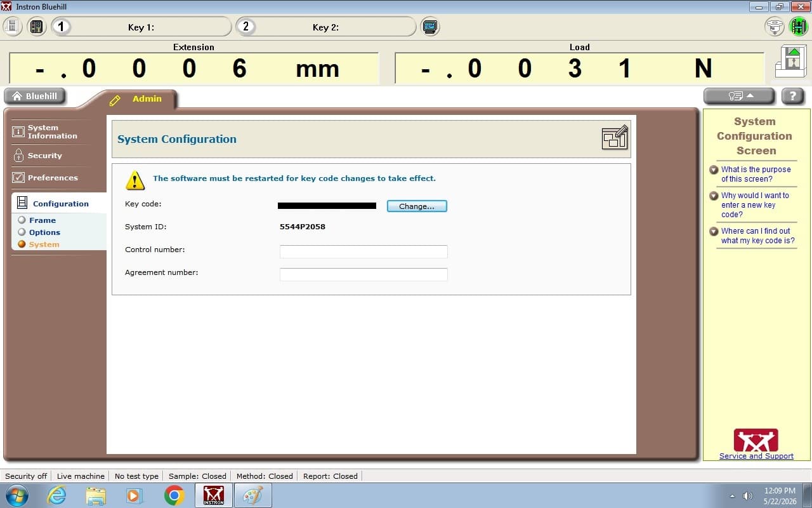
Task: Click the System Configuration header icon
Action: 614,138
